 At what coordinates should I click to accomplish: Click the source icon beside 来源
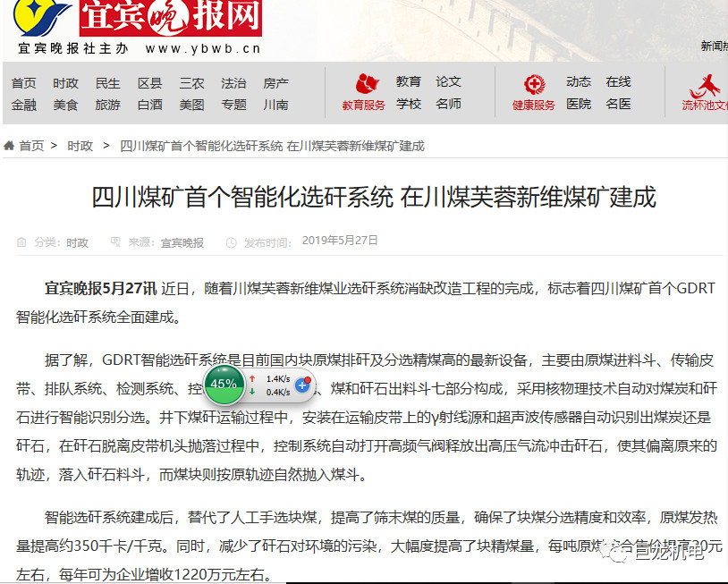(115, 241)
